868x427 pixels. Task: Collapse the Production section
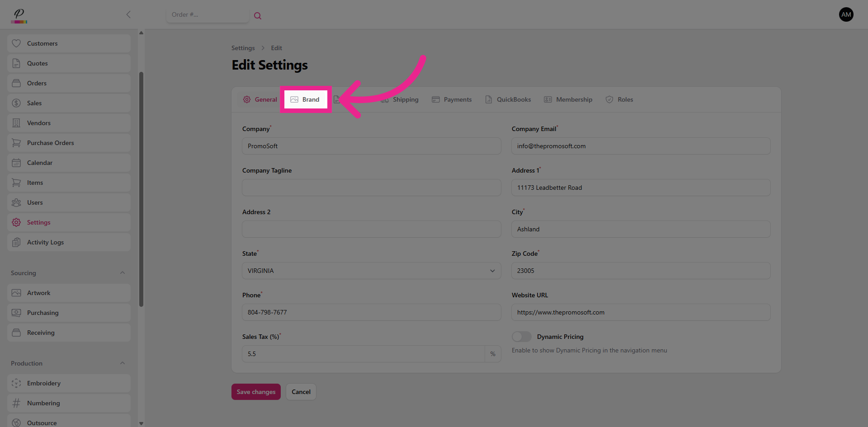[x=123, y=363]
